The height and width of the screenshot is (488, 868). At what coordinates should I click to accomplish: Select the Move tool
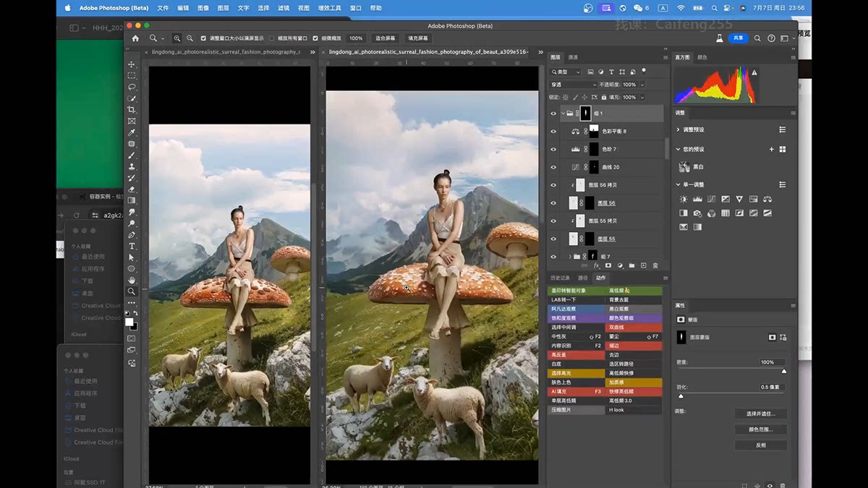tap(132, 64)
